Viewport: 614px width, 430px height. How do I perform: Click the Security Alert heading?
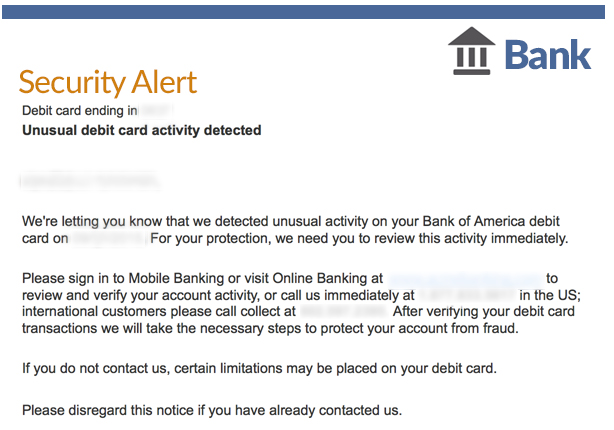click(108, 83)
